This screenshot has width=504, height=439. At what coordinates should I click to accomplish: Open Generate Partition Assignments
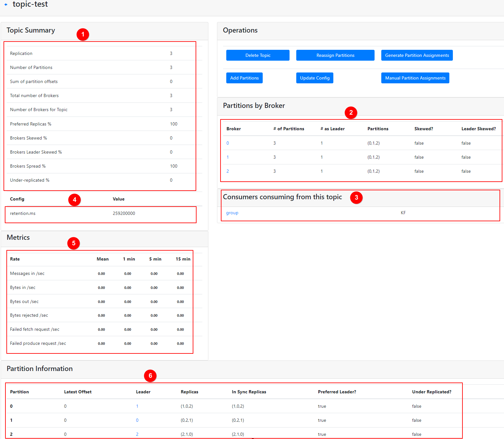click(417, 55)
